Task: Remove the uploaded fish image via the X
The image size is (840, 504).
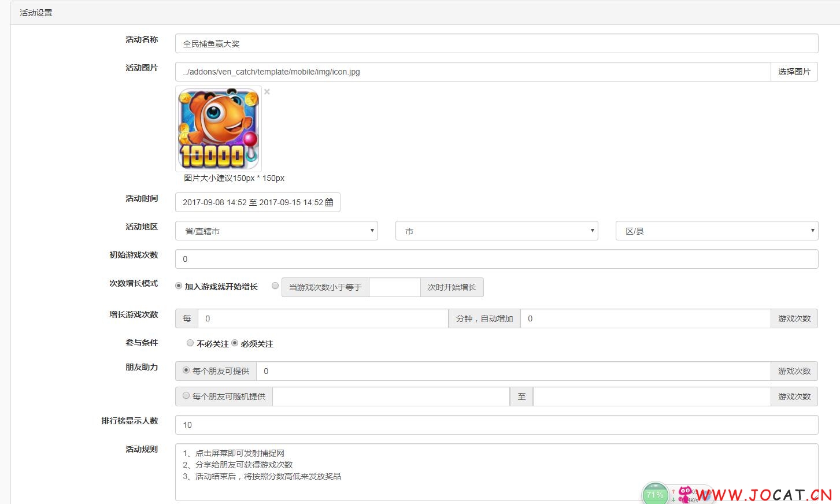Action: [267, 91]
